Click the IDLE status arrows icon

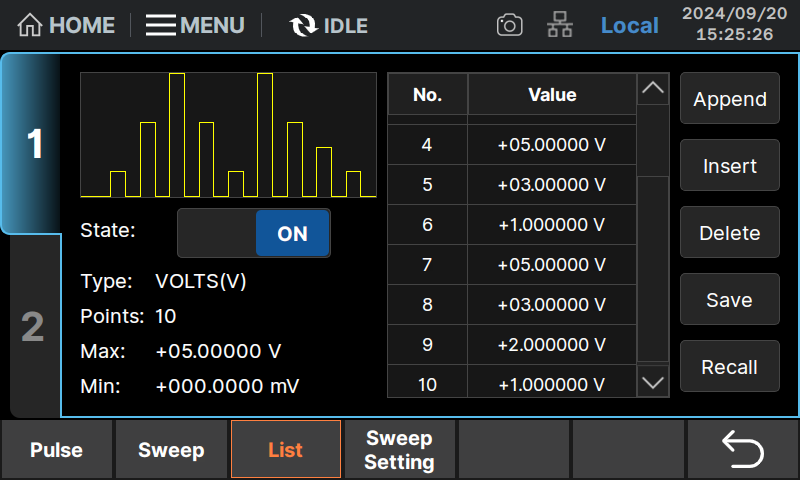302,26
